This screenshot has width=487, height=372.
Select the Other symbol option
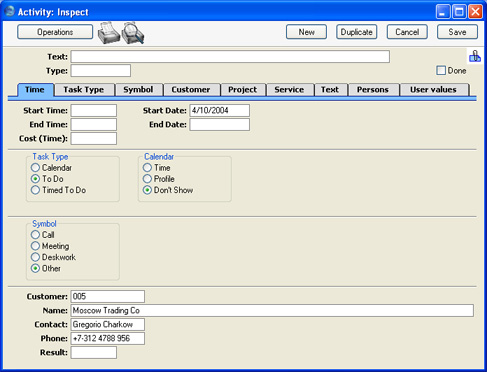coord(35,268)
